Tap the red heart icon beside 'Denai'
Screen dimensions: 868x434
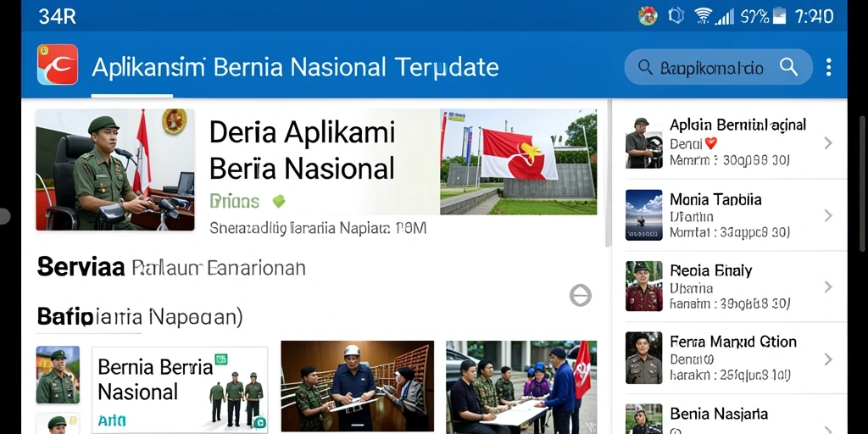[x=711, y=144]
